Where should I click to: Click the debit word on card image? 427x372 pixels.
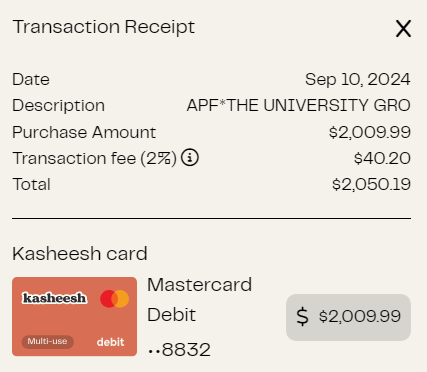click(110, 342)
